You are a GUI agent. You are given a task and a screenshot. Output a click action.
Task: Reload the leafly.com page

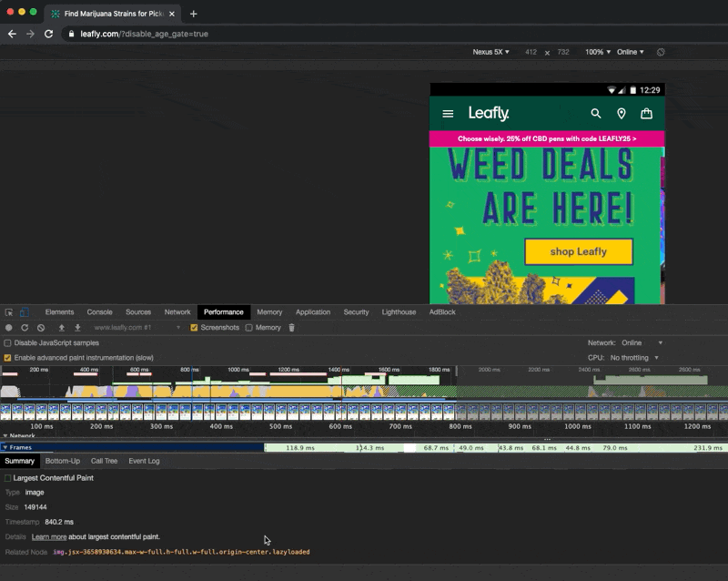(49, 34)
